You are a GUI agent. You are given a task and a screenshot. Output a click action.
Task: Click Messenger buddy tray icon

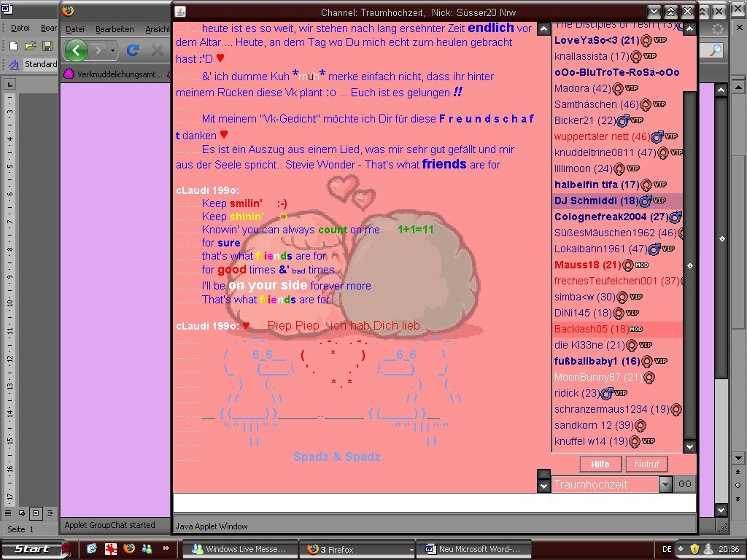click(708, 548)
